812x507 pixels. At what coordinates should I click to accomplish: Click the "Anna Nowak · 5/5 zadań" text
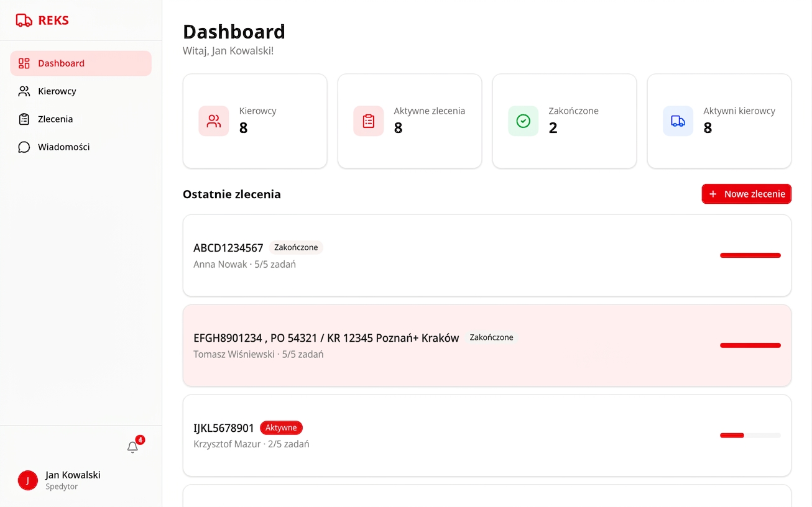244,264
